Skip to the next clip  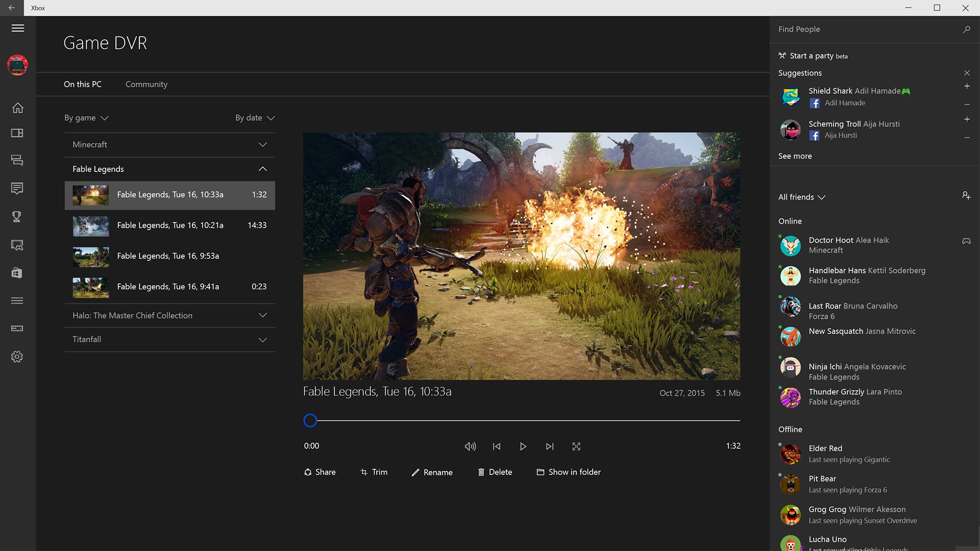click(549, 446)
